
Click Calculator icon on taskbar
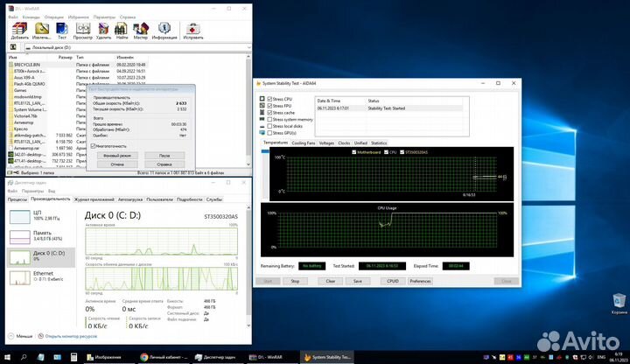pos(73,357)
